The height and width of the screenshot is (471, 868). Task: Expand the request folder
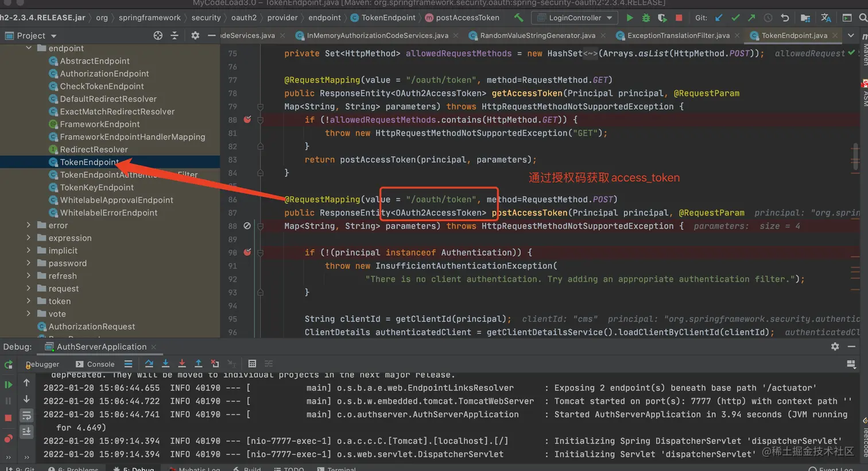(29, 288)
